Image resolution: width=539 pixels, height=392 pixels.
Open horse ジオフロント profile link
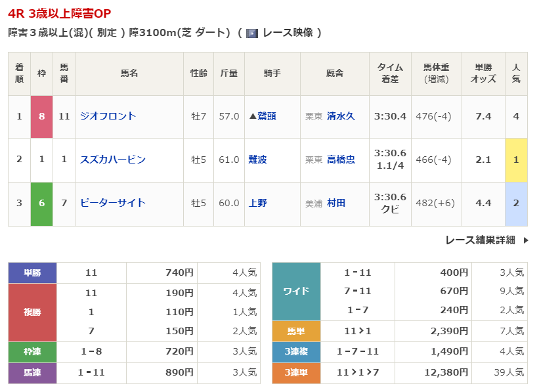[108, 116]
